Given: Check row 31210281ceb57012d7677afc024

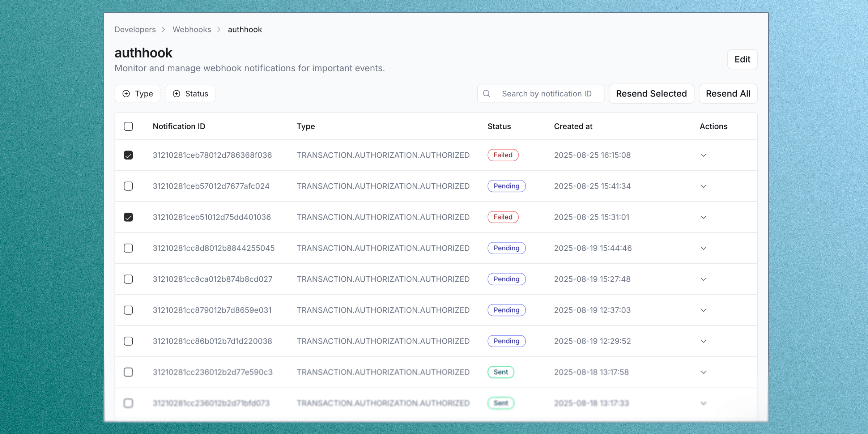Looking at the screenshot, I should (x=128, y=186).
